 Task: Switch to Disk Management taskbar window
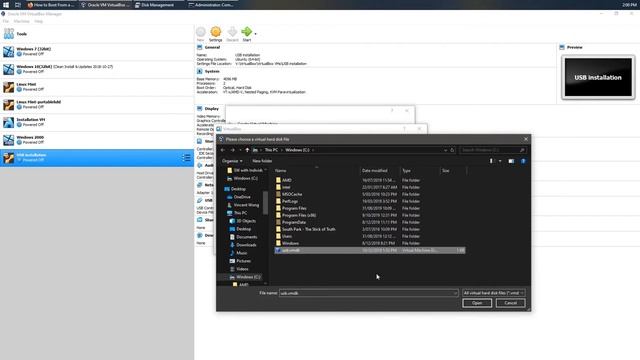(155, 5)
